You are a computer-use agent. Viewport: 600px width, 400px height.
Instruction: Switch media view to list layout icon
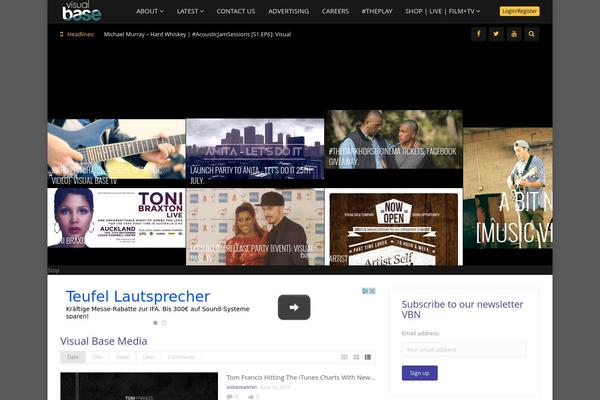pyautogui.click(x=368, y=357)
